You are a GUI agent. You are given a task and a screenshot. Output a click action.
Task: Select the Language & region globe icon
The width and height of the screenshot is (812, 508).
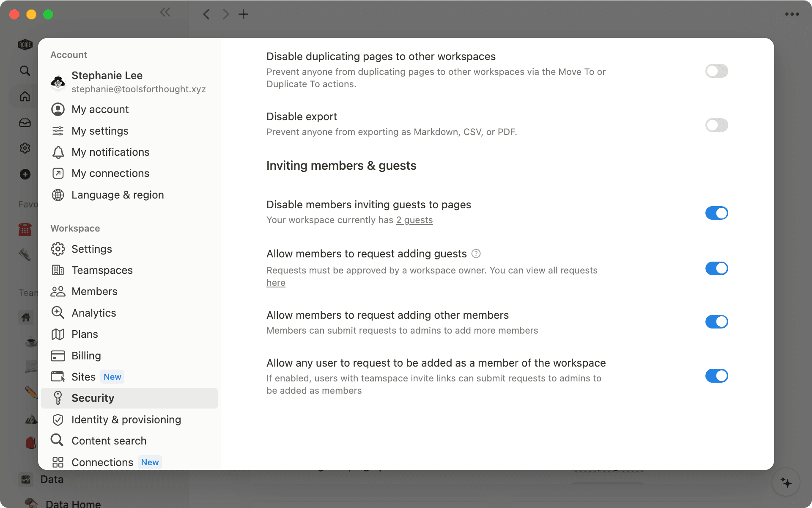[58, 195]
